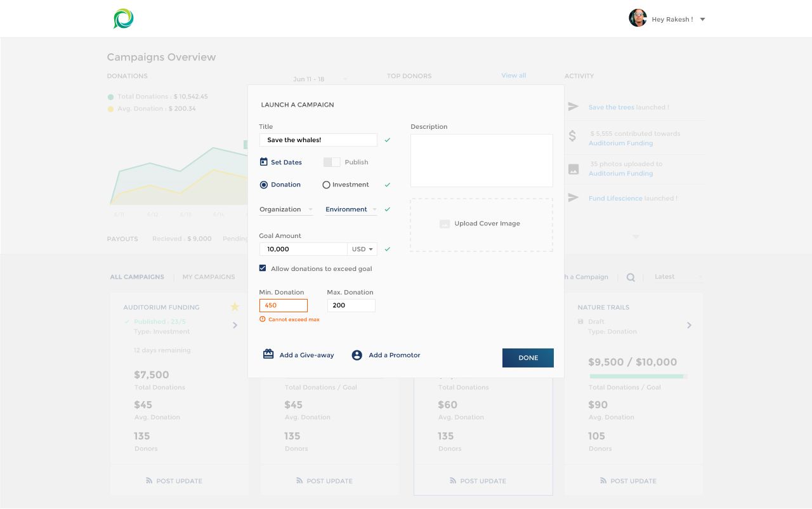Open the Organization dropdown

coord(286,209)
